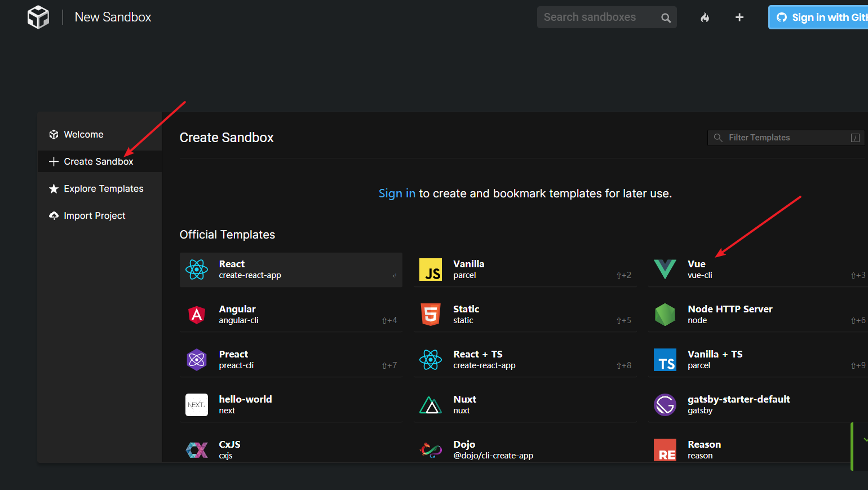This screenshot has height=490, width=868.
Task: Choose the Angular template icon
Action: 197,315
